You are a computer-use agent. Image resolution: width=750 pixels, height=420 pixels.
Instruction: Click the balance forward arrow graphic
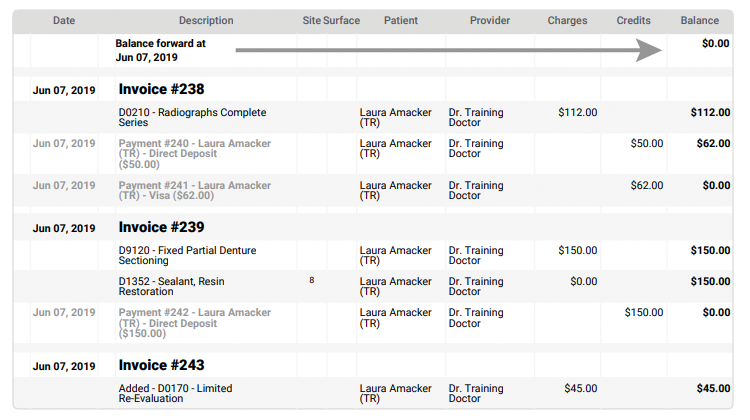(449, 50)
